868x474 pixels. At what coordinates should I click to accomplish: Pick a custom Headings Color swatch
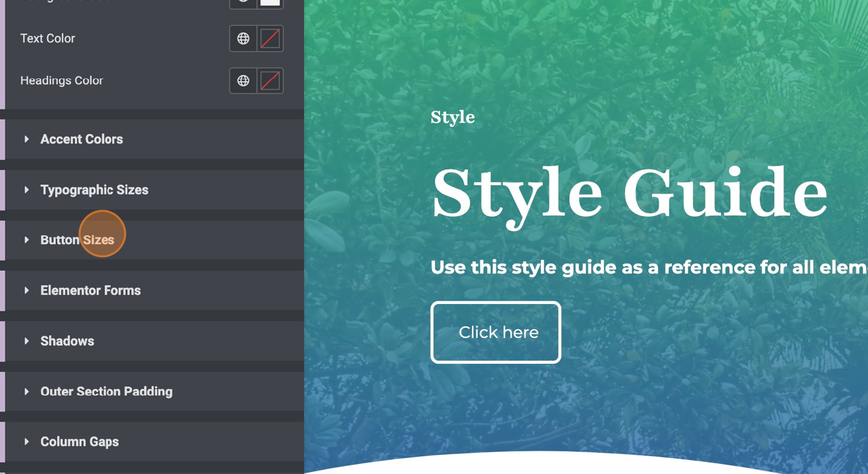point(270,81)
